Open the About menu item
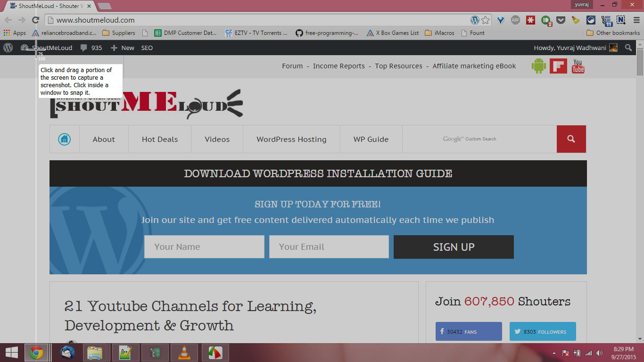This screenshot has width=644, height=362. pos(104,139)
